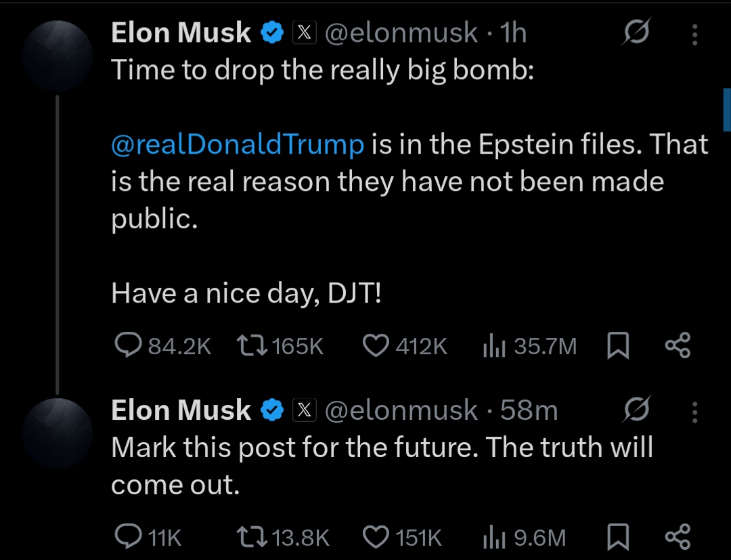Repost the 'big bomb' tweet
Screen dimensions: 731x560
tap(252, 346)
